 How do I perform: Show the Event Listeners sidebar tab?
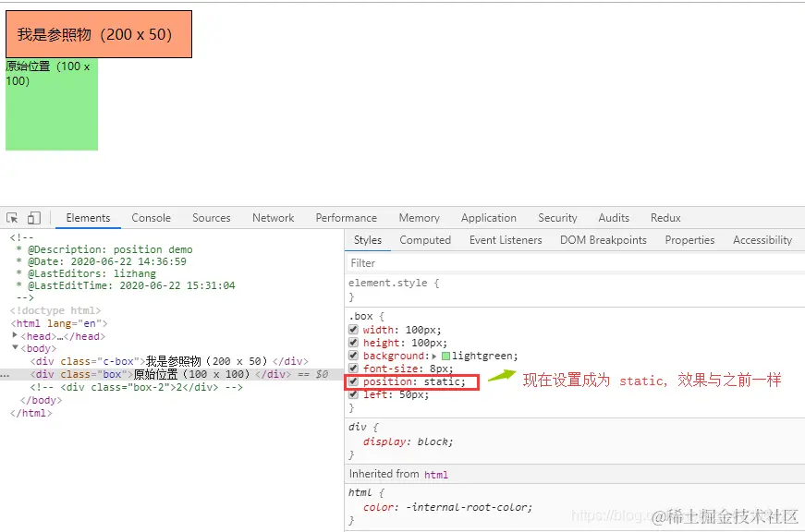pos(506,240)
